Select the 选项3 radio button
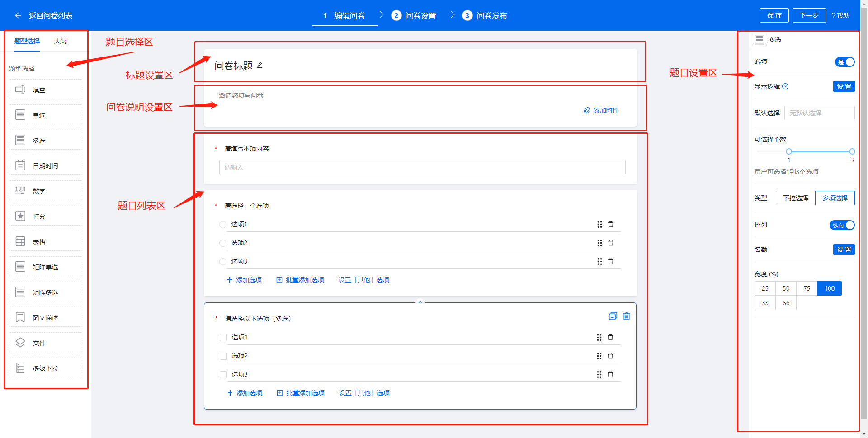The height and width of the screenshot is (438, 868). pos(223,261)
